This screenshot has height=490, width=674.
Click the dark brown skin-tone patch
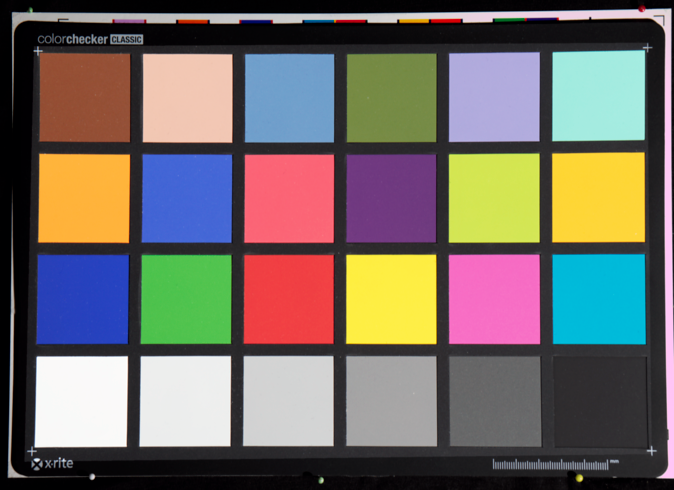(x=85, y=98)
